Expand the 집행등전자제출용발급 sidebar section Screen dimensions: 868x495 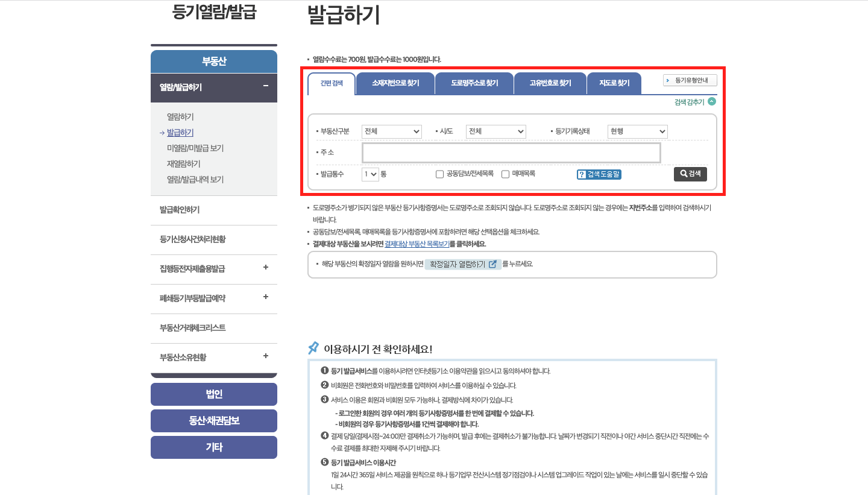(213, 269)
